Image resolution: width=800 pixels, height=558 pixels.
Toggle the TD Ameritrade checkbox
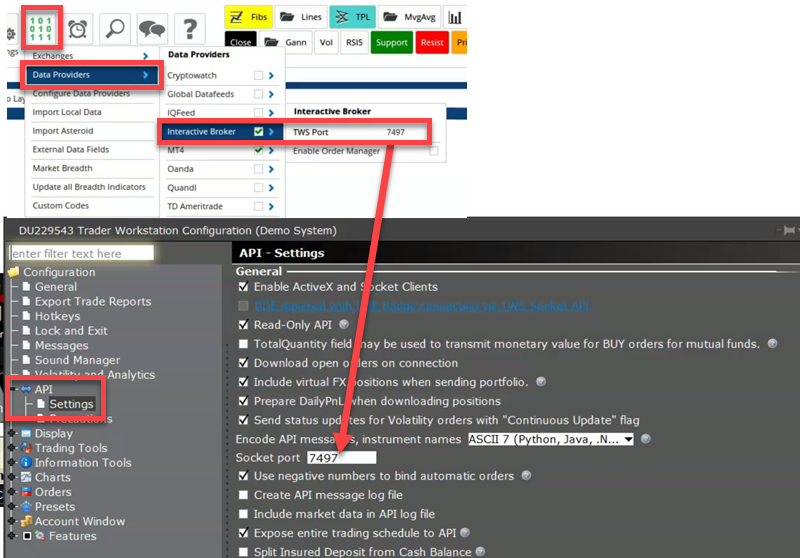(x=259, y=207)
